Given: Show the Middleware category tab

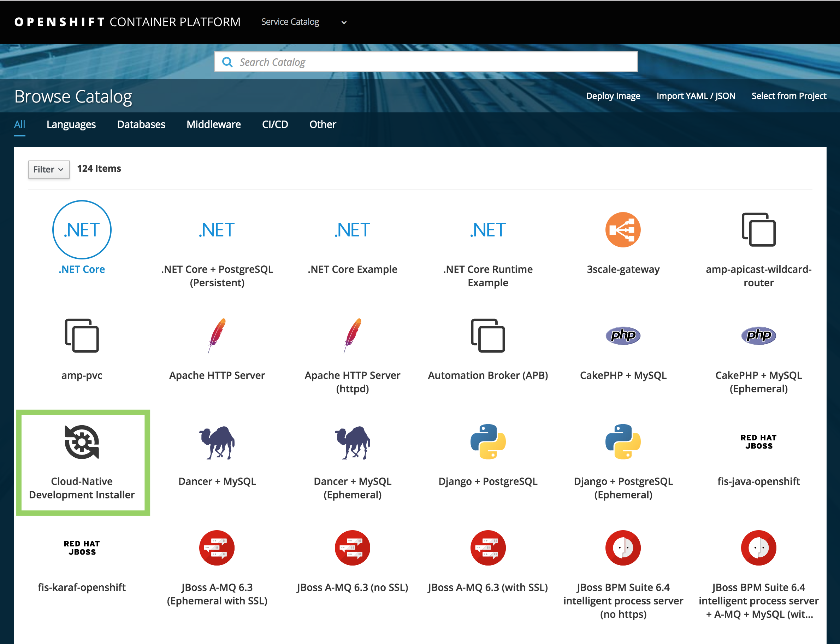Looking at the screenshot, I should coord(213,124).
